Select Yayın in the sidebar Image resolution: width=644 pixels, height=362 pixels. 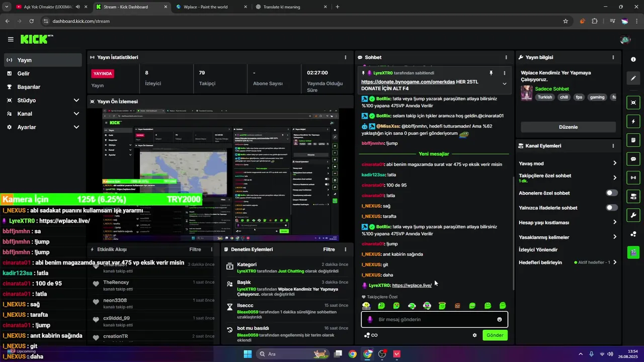43,60
